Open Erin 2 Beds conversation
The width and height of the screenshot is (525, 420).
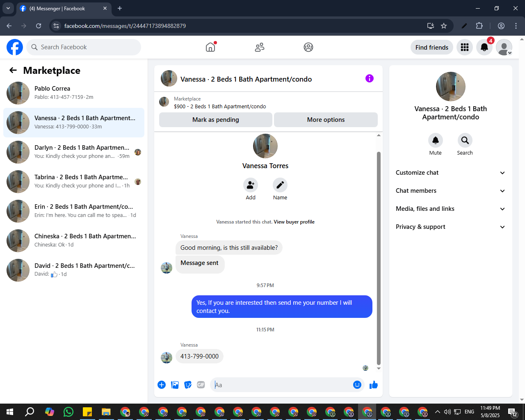click(x=74, y=211)
